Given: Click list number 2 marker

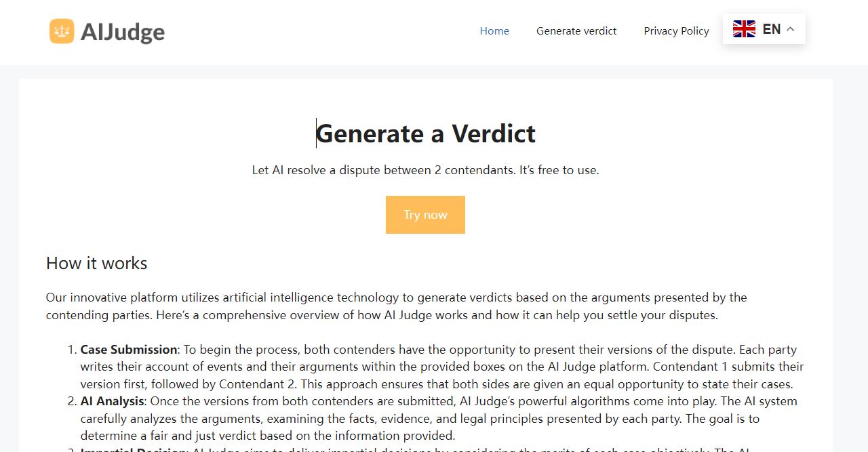Looking at the screenshot, I should click(x=72, y=401).
